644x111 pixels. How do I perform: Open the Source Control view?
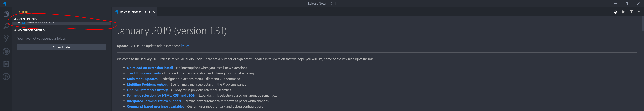point(6,39)
